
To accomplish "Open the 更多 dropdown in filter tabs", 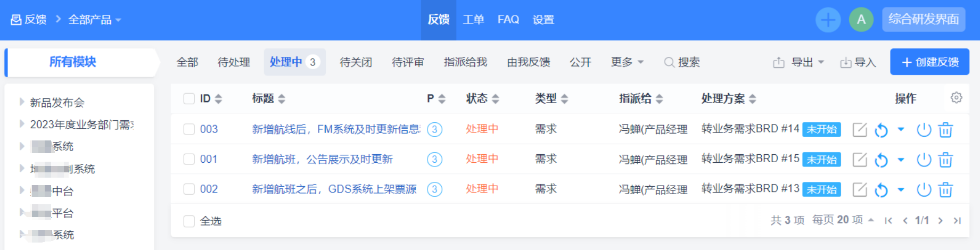I will pos(627,63).
